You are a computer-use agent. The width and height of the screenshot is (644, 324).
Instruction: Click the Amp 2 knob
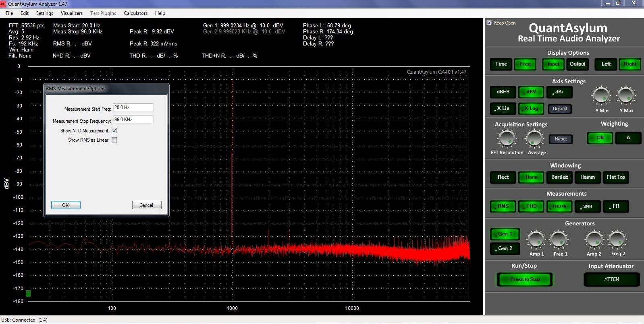tap(594, 240)
